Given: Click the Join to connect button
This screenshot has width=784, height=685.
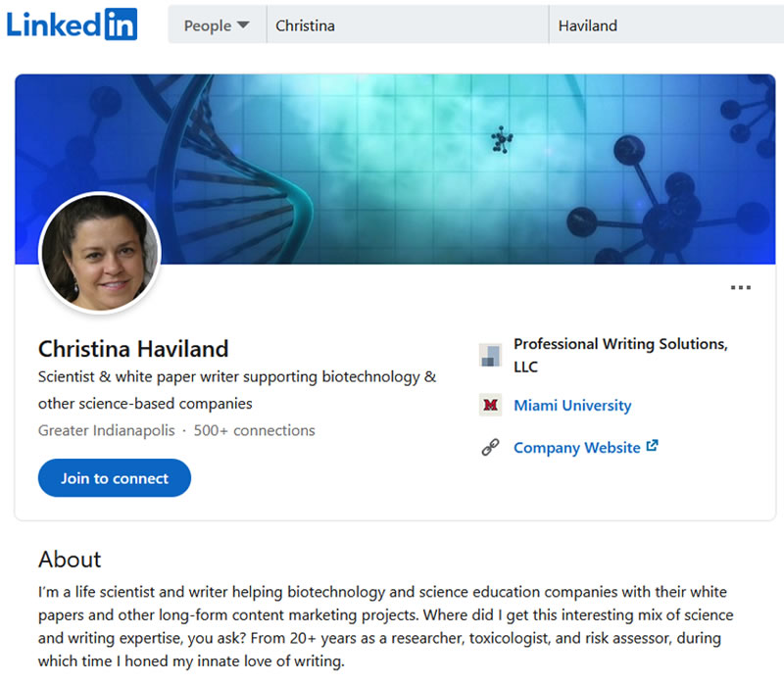Looking at the screenshot, I should (114, 479).
